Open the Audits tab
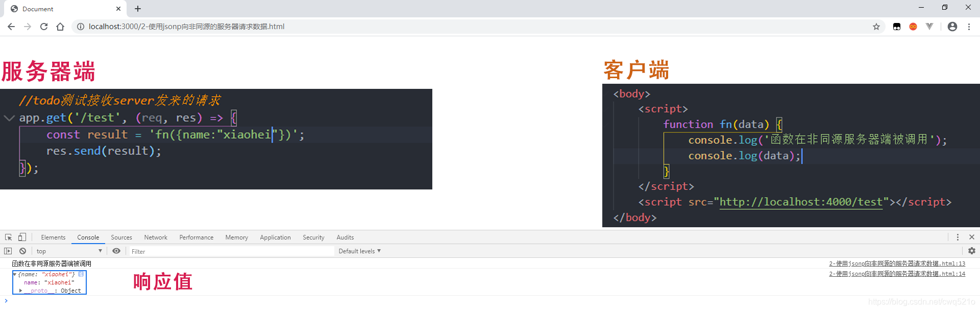 point(345,237)
